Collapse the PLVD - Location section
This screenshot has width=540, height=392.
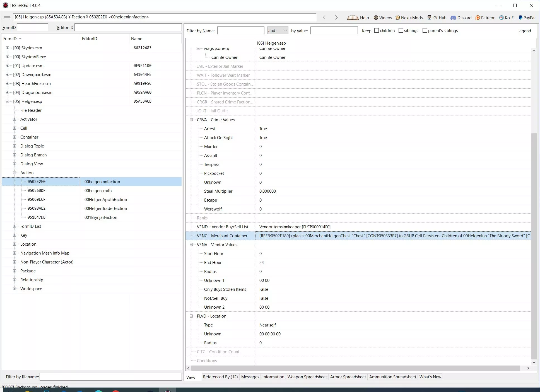pyautogui.click(x=191, y=316)
